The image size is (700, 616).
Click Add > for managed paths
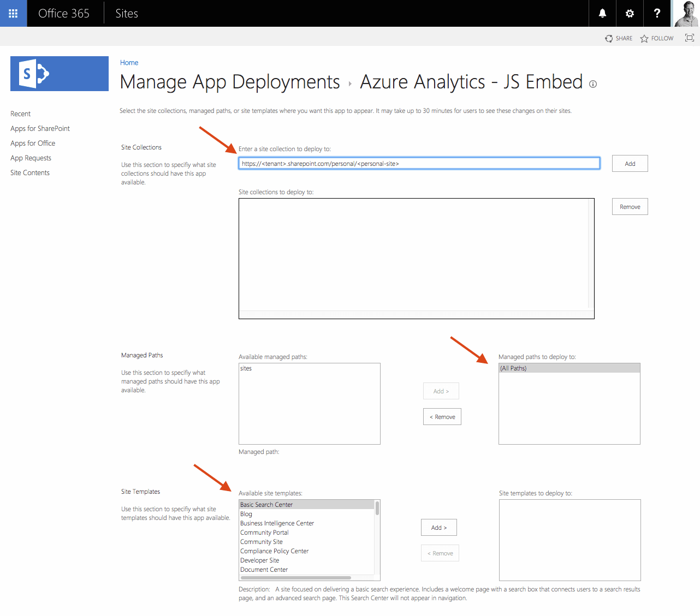point(441,391)
